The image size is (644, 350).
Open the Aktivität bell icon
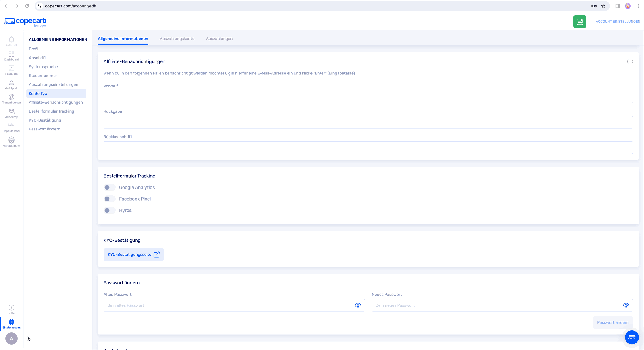click(x=12, y=41)
